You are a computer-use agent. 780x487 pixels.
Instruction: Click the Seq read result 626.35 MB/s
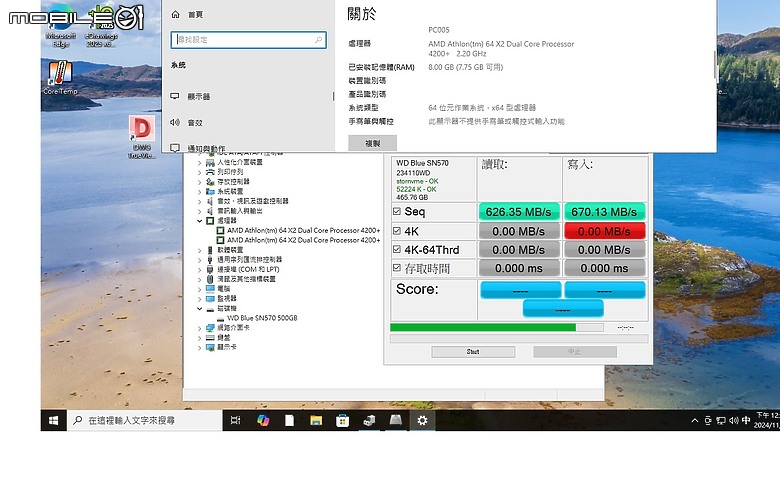click(x=519, y=212)
